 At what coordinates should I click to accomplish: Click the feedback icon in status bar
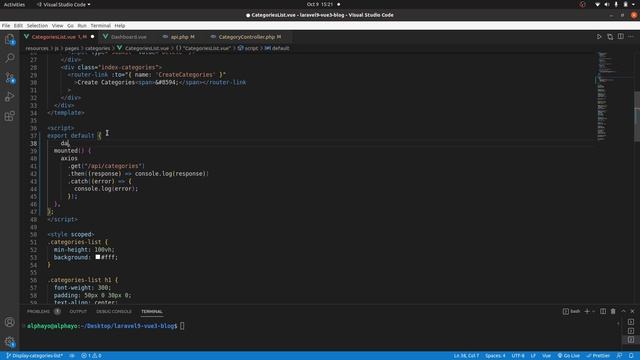(x=619, y=356)
